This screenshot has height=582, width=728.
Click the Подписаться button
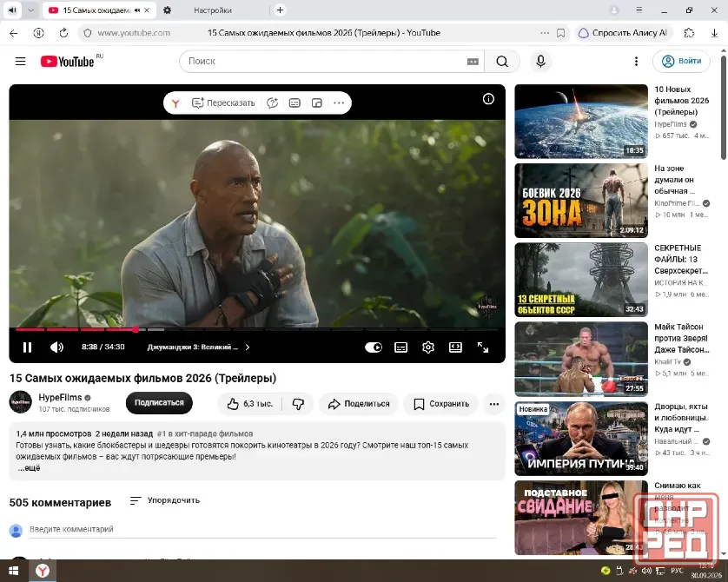159,403
